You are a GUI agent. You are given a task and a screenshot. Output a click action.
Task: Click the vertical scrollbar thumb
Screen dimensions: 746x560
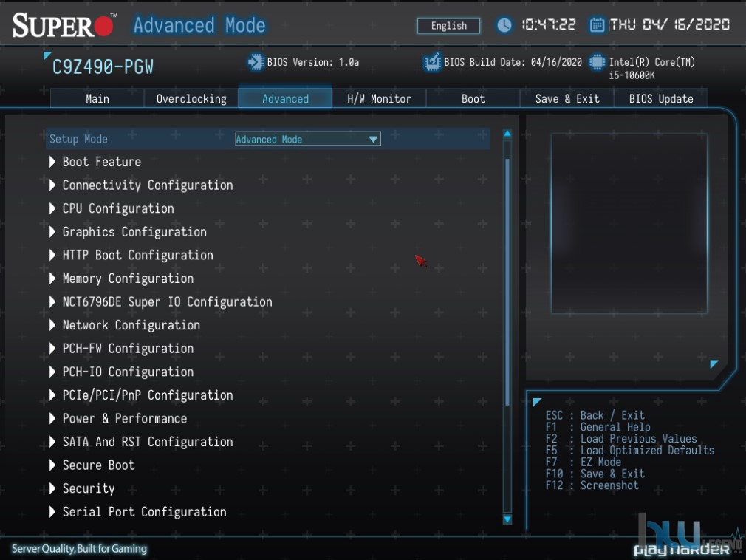point(507,281)
